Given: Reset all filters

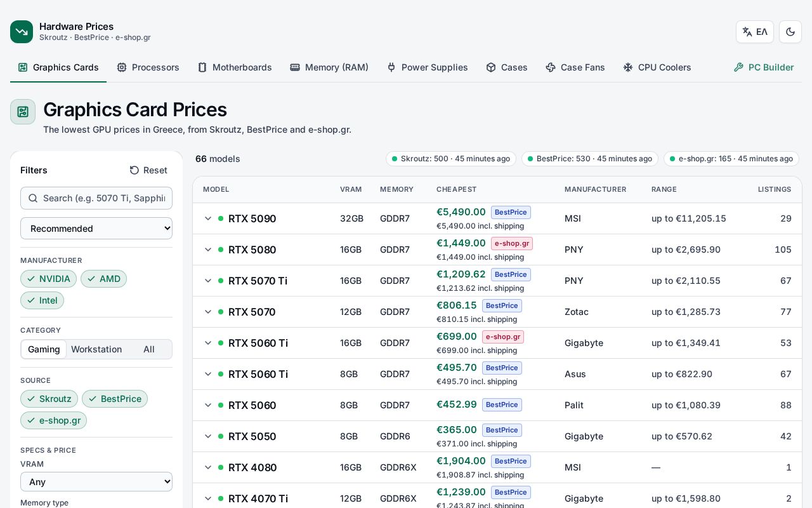Looking at the screenshot, I should [x=148, y=170].
